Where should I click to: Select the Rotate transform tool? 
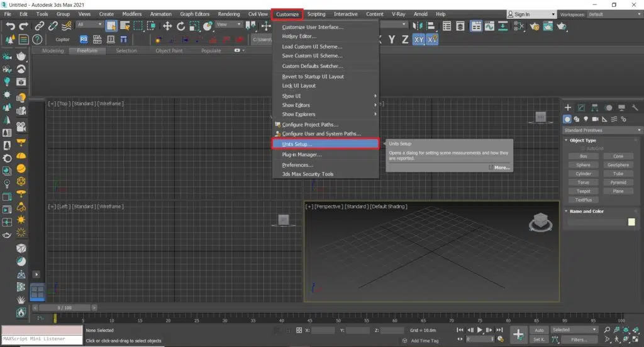[180, 26]
